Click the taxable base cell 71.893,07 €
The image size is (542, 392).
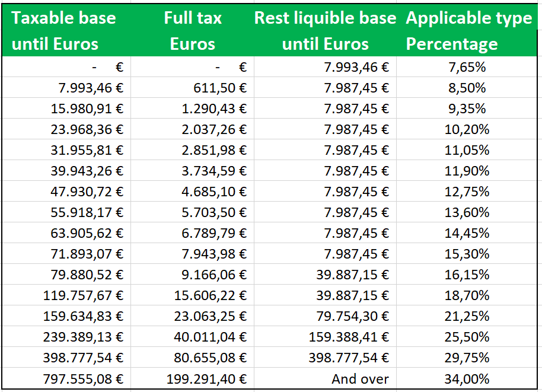pyautogui.click(x=66, y=254)
